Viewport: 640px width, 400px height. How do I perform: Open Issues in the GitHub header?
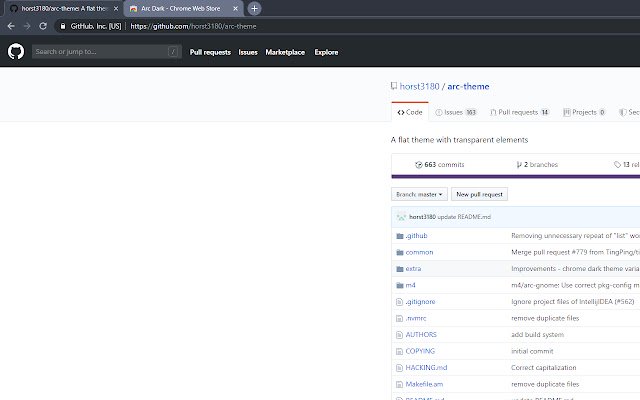(x=248, y=52)
